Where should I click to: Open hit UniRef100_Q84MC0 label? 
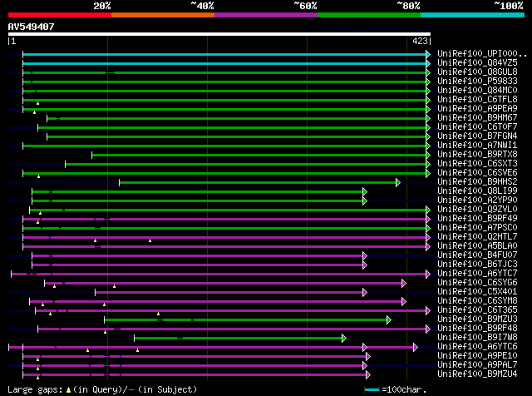pyautogui.click(x=477, y=91)
